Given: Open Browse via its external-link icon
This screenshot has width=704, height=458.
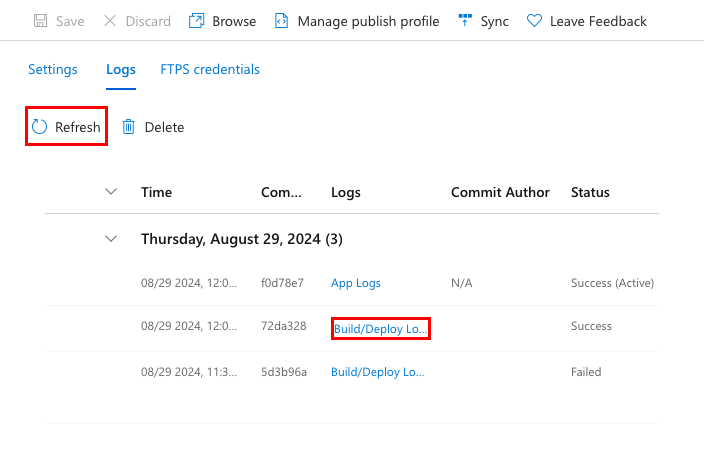Looking at the screenshot, I should (x=197, y=21).
